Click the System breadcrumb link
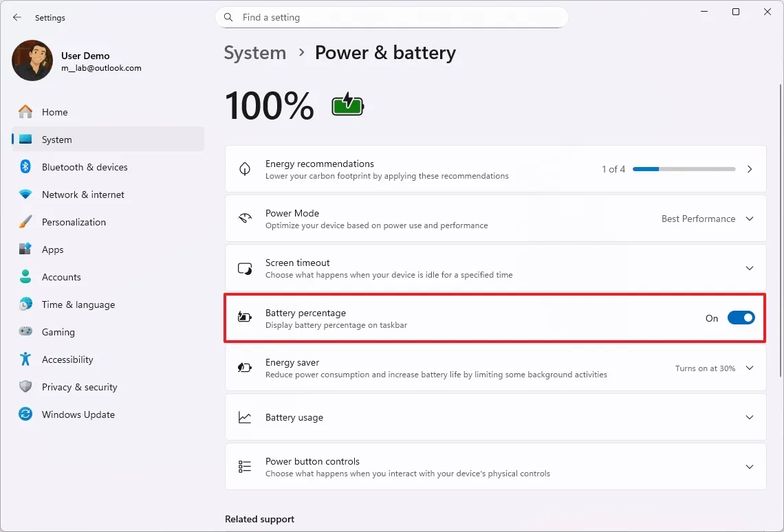 point(254,52)
